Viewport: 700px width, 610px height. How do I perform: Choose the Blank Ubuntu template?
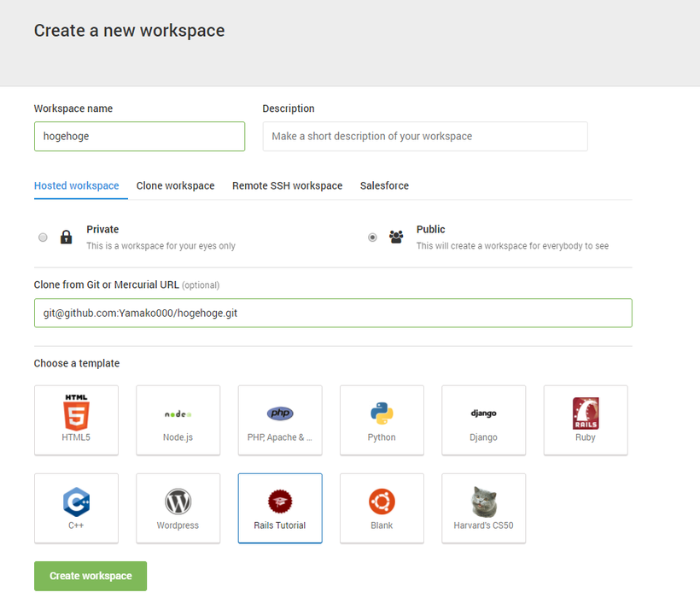pyautogui.click(x=382, y=508)
